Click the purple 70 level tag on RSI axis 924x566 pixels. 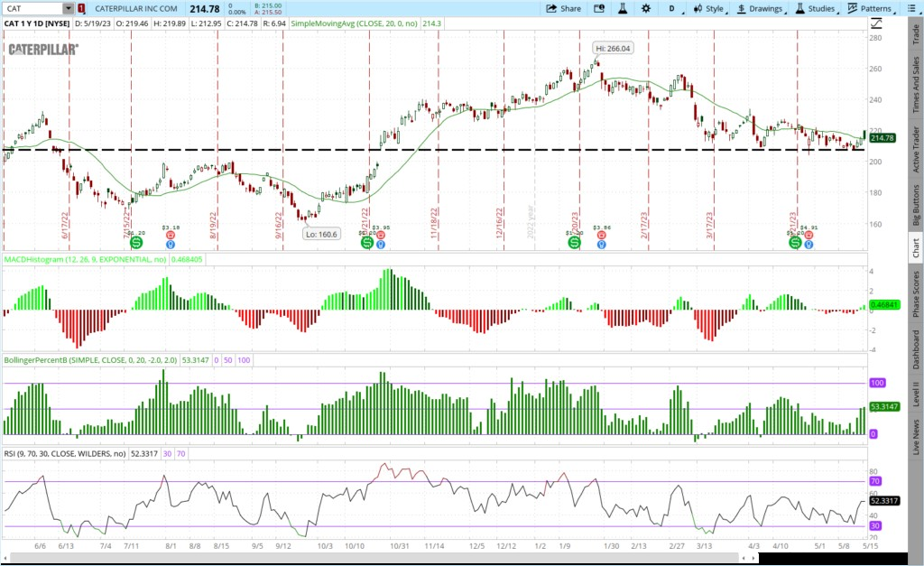pyautogui.click(x=875, y=481)
